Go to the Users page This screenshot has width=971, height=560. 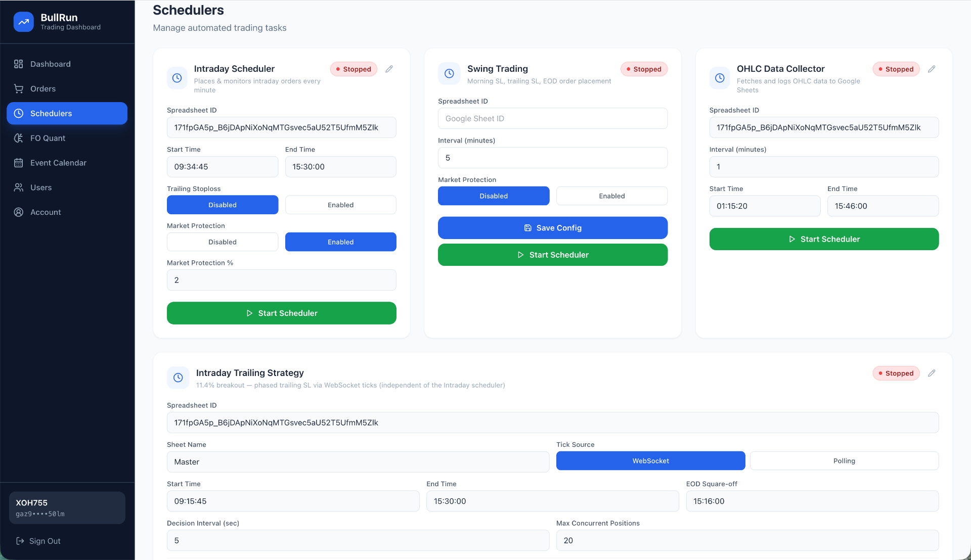point(67,188)
